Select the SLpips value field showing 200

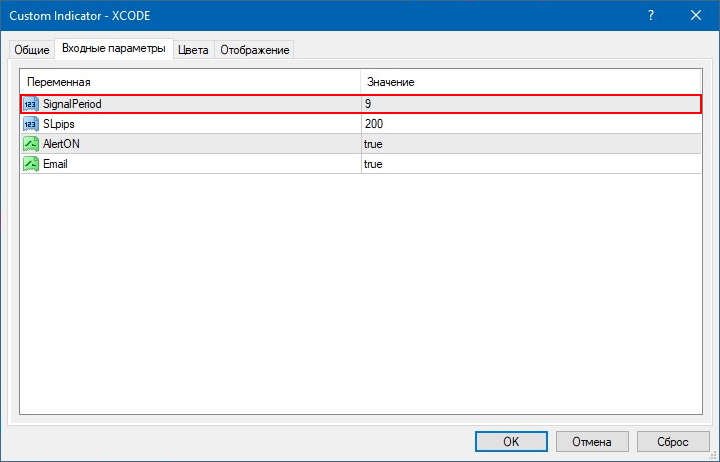(x=530, y=123)
